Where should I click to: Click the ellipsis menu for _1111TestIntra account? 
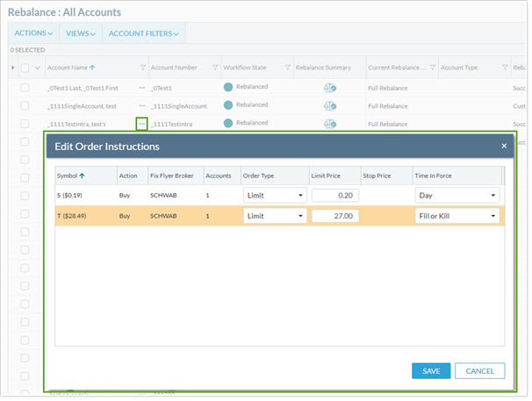click(140, 124)
